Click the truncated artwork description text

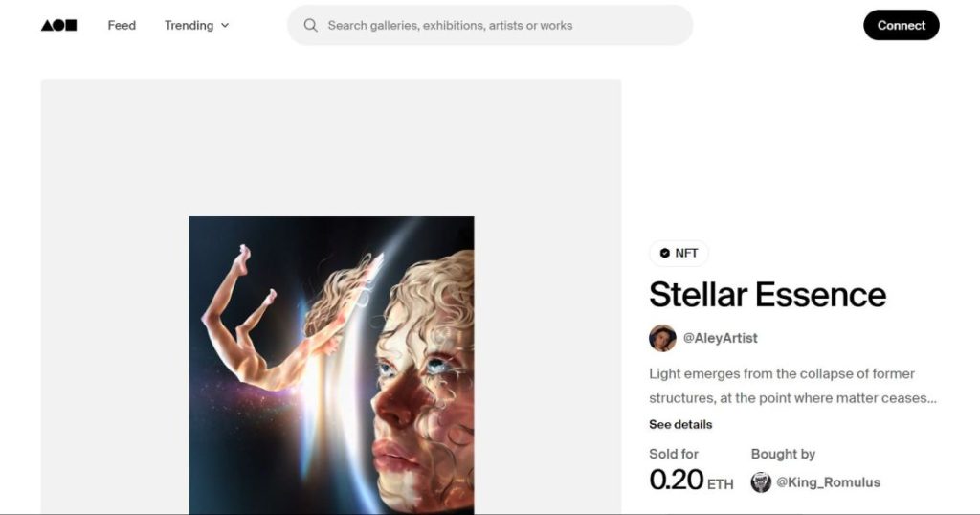[x=792, y=386]
